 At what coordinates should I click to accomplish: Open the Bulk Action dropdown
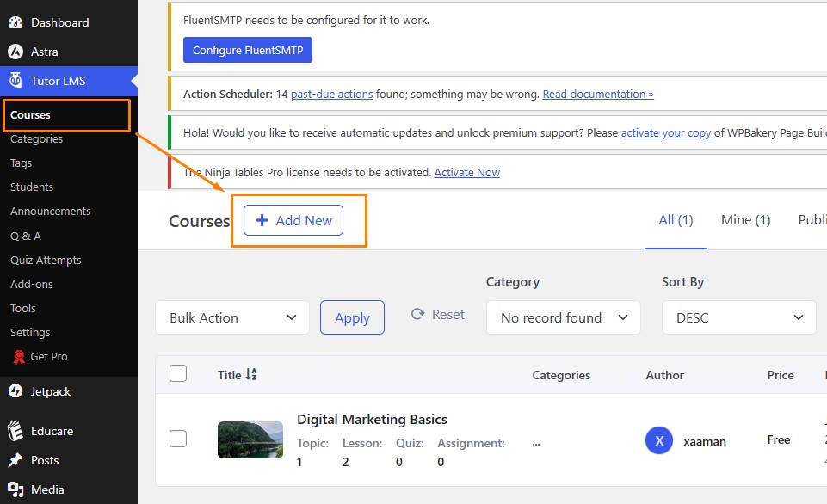pos(232,317)
